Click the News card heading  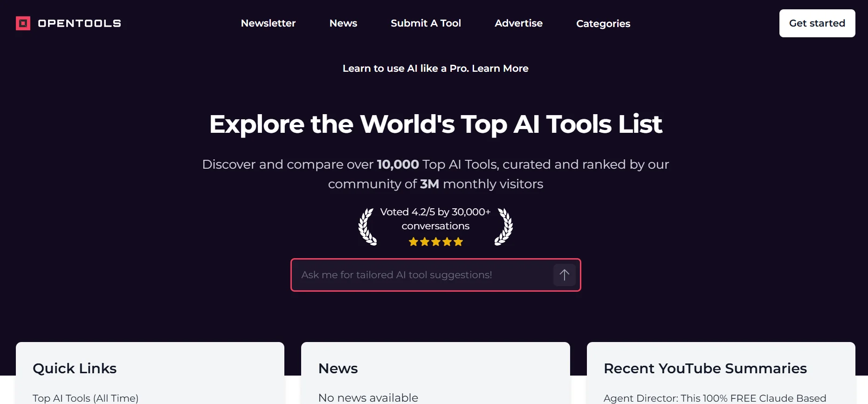(x=338, y=369)
